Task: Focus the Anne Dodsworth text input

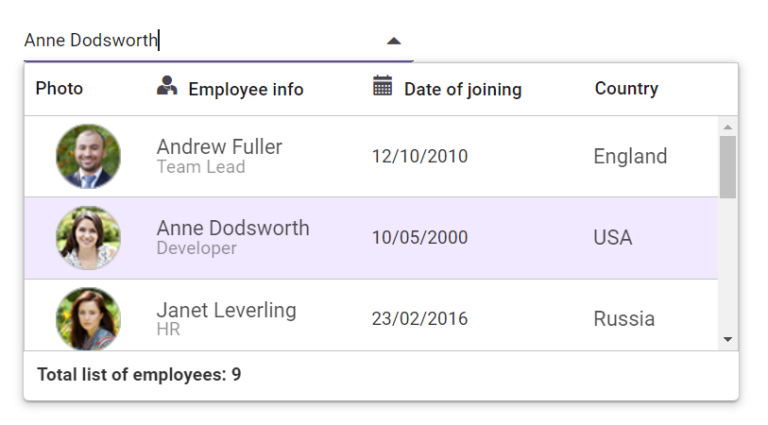Action: (x=200, y=41)
